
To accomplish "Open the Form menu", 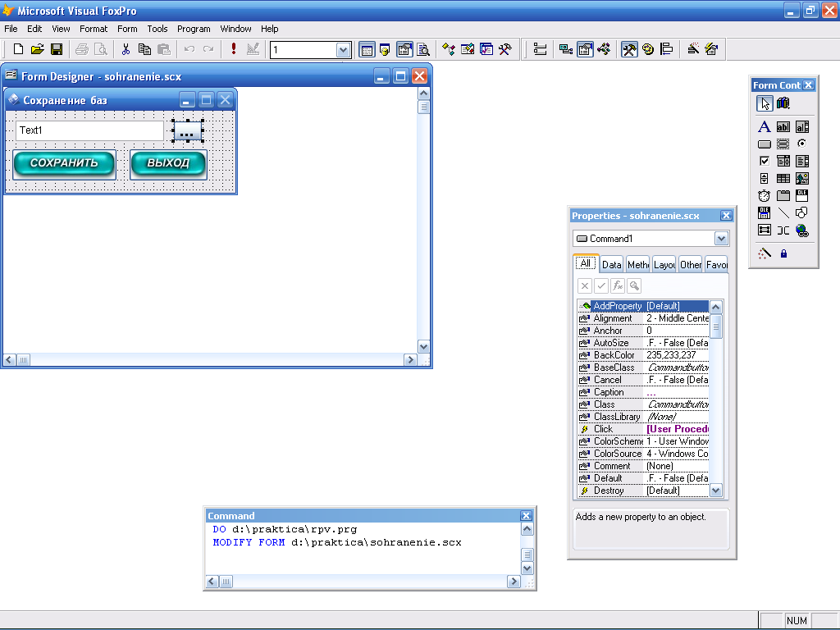I will tap(127, 29).
